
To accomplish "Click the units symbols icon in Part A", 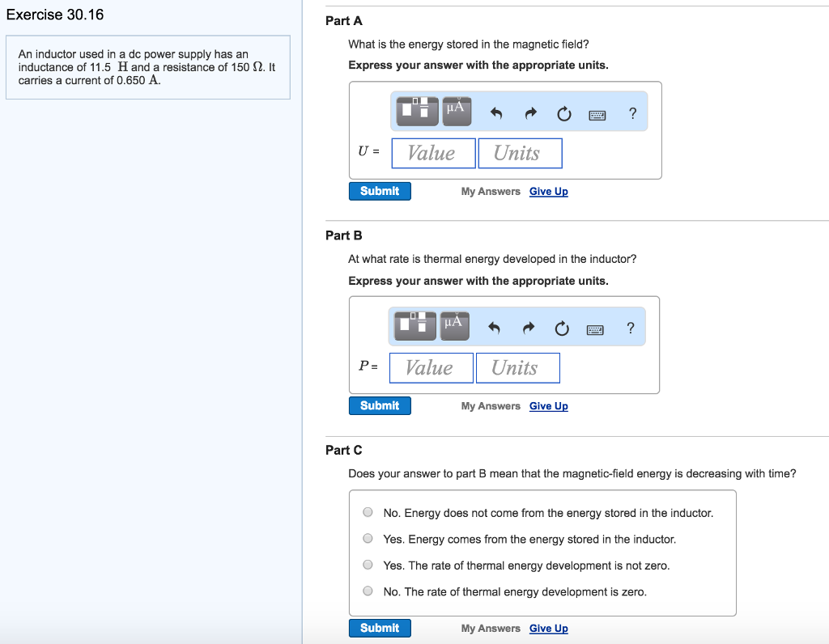I will pyautogui.click(x=456, y=112).
